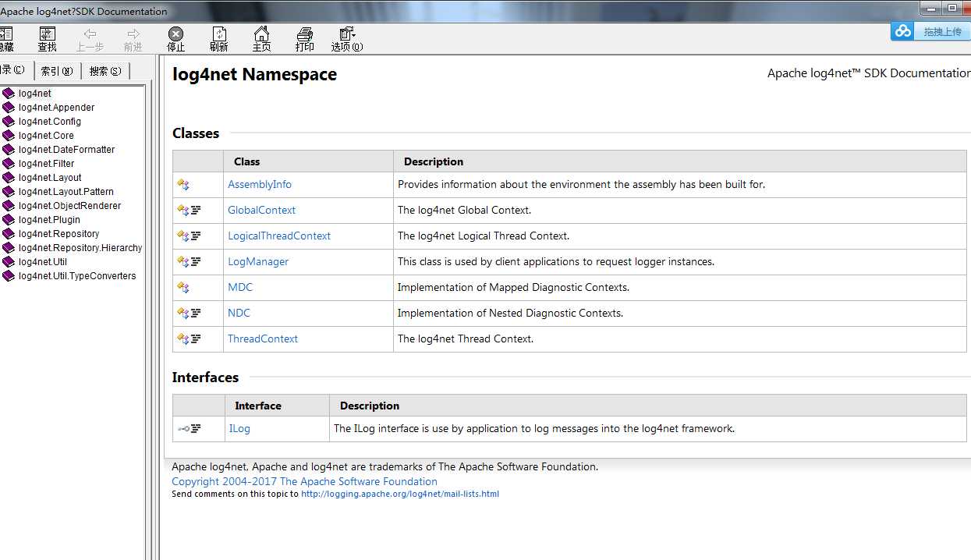This screenshot has width=971, height=560.
Task: Click the book icon beside log4net.Repository
Action: tap(9, 234)
